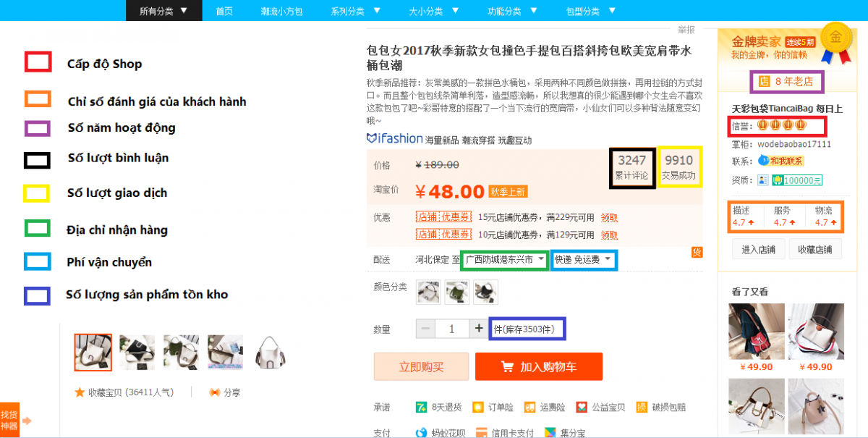This screenshot has width=868, height=438.
Task: Click the green 7+ 8天退货 icon
Action: point(421,407)
